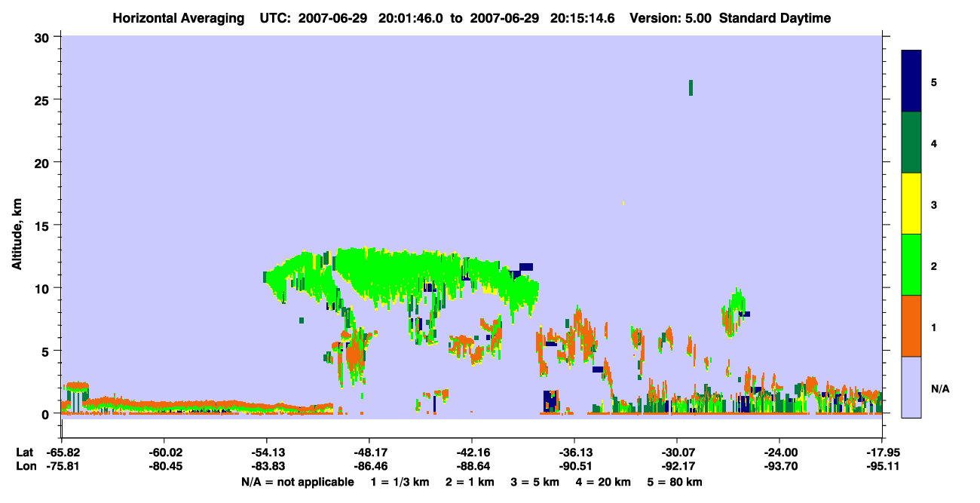Screen dimensions: 980x503
Task: Click the orange color bar segment 1
Action: 911,326
